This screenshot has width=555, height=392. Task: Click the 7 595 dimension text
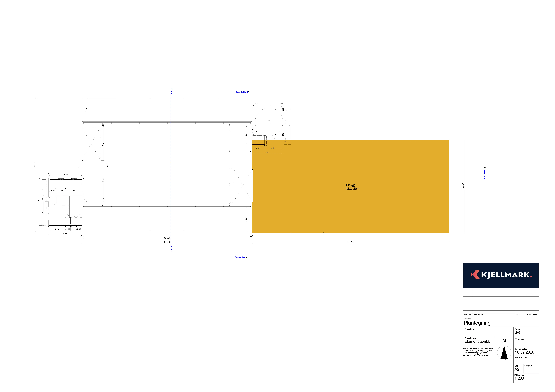(x=289, y=127)
